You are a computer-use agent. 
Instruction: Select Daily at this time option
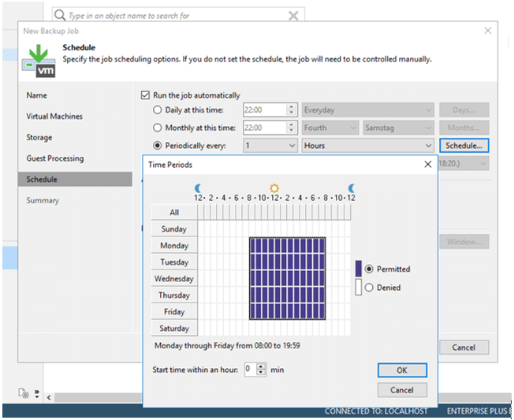(158, 110)
